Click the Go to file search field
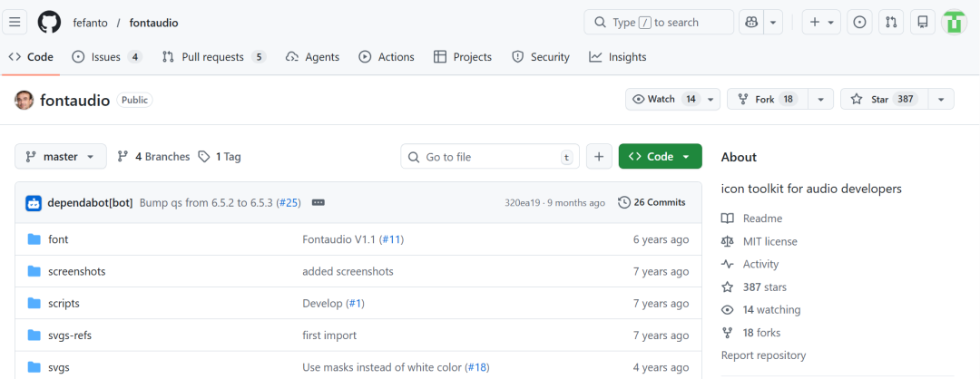Image resolution: width=980 pixels, height=379 pixels. click(490, 157)
